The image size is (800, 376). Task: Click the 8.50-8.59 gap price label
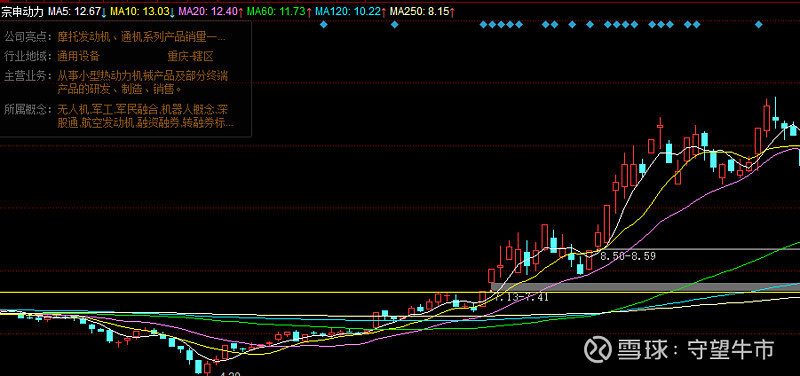pyautogui.click(x=628, y=256)
